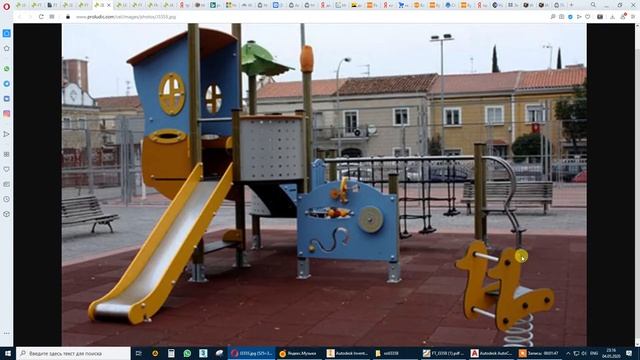Switch the ENG input language indicator

click(x=594, y=353)
